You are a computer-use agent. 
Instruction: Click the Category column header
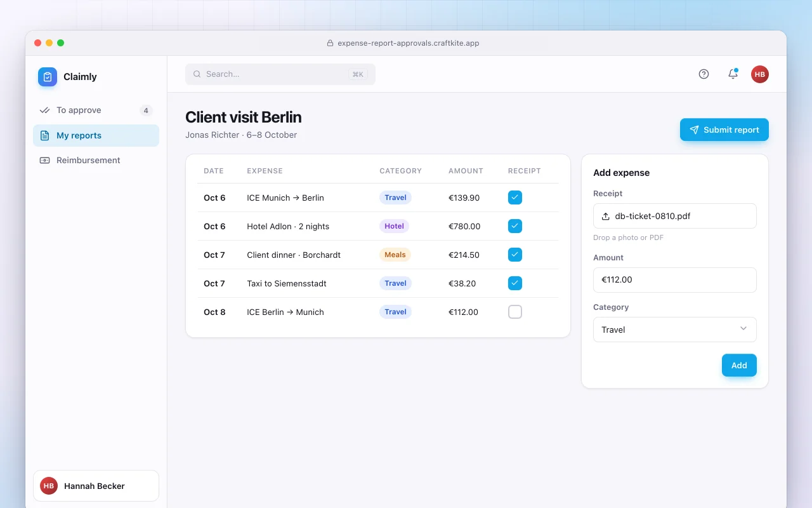(x=400, y=171)
